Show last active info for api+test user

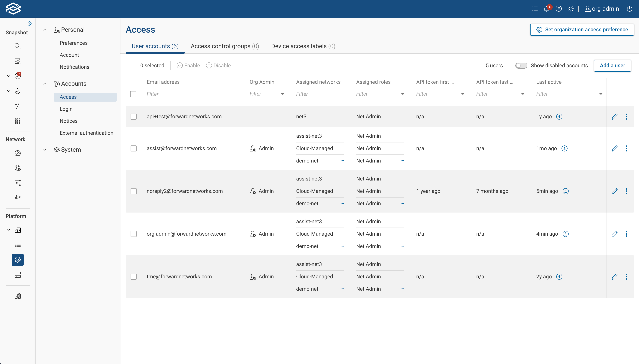[x=559, y=117]
